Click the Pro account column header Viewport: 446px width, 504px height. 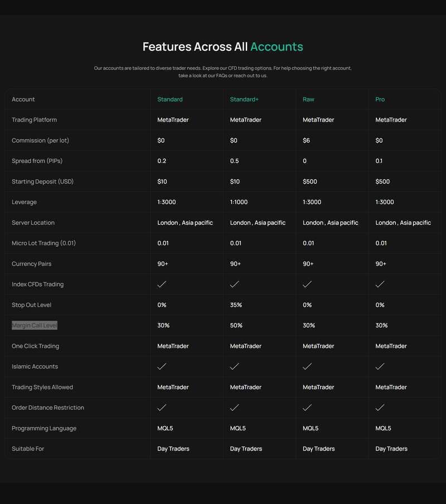click(380, 99)
